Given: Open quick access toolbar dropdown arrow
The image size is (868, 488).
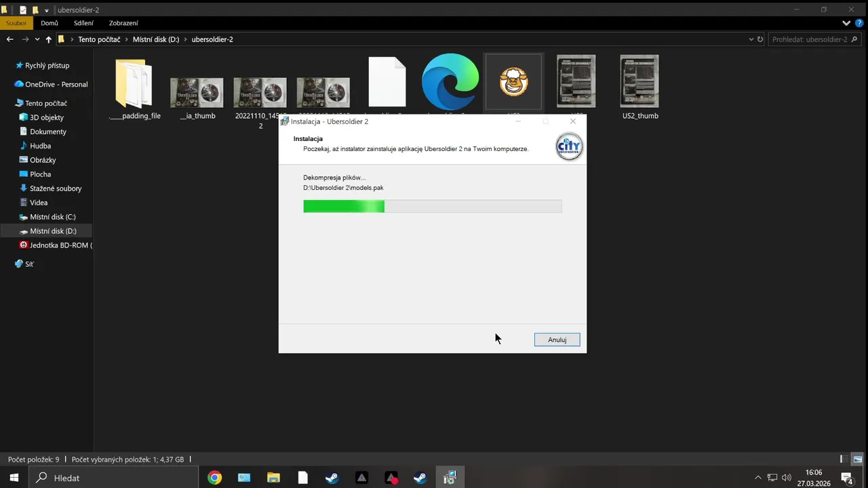Looking at the screenshot, I should tap(47, 10).
